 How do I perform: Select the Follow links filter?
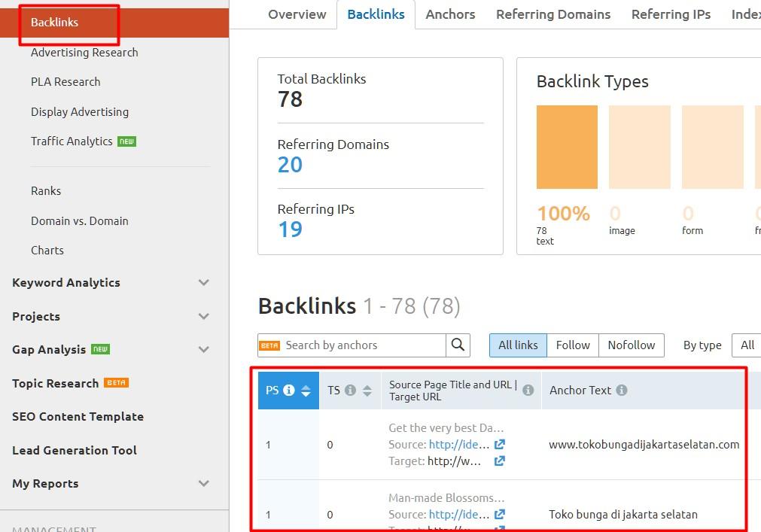pyautogui.click(x=573, y=345)
